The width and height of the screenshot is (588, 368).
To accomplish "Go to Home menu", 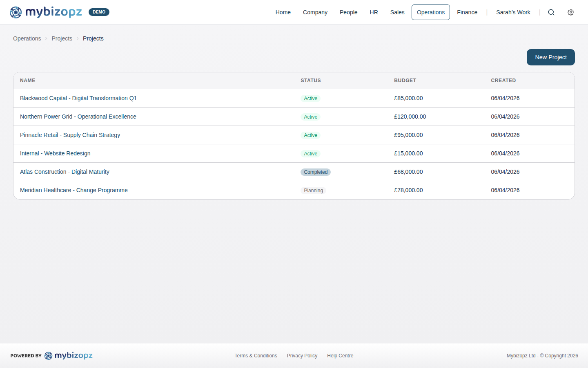I will (x=283, y=12).
